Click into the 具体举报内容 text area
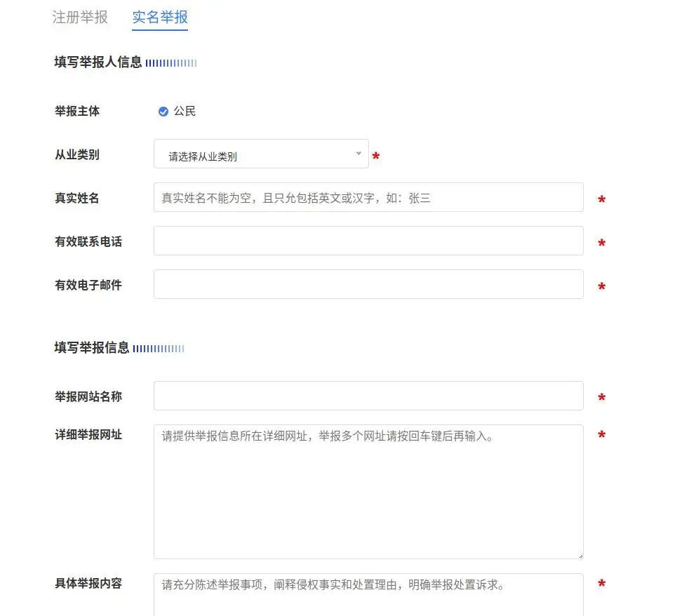Screen dimensions: 689x616 pyautogui.click(x=368, y=595)
